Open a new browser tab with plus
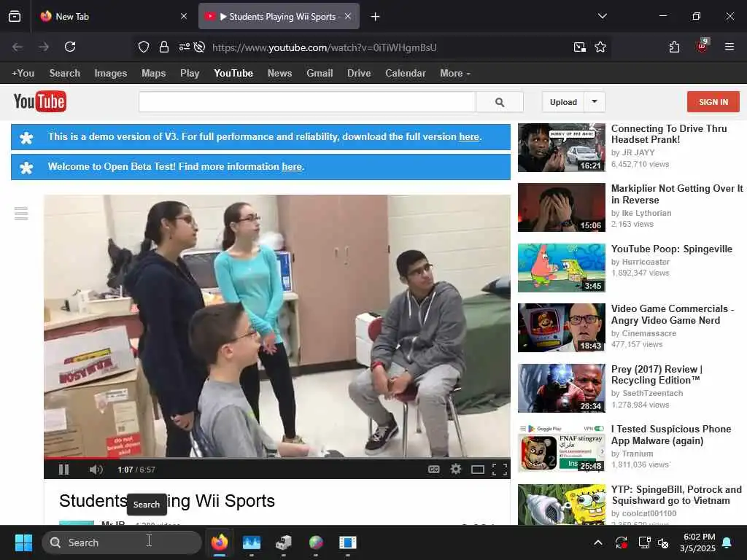The width and height of the screenshot is (747, 560). [x=376, y=17]
